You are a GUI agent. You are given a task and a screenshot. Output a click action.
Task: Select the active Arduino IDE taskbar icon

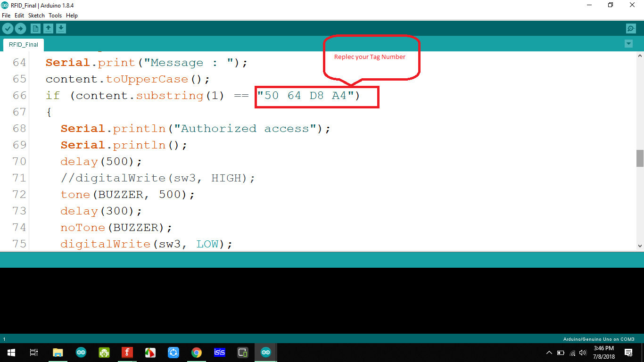(265, 352)
